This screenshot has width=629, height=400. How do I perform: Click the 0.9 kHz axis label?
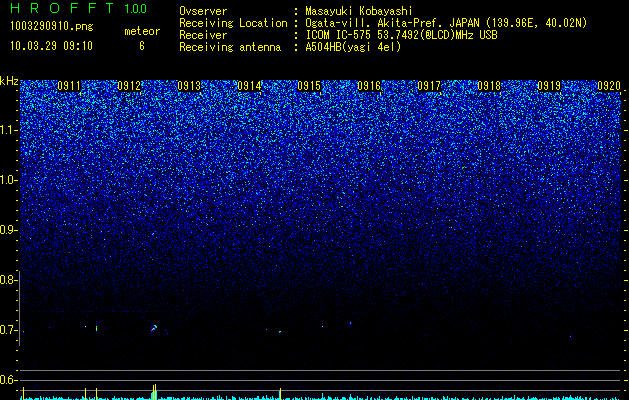coord(7,230)
